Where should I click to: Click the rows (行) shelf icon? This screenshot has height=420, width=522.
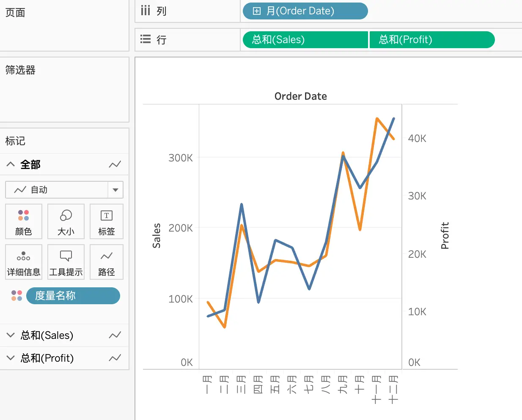(146, 39)
